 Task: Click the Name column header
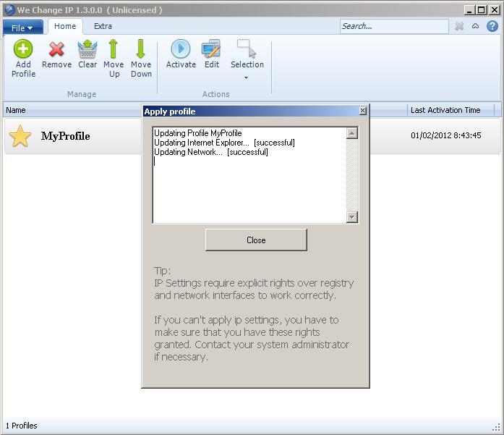click(x=16, y=110)
